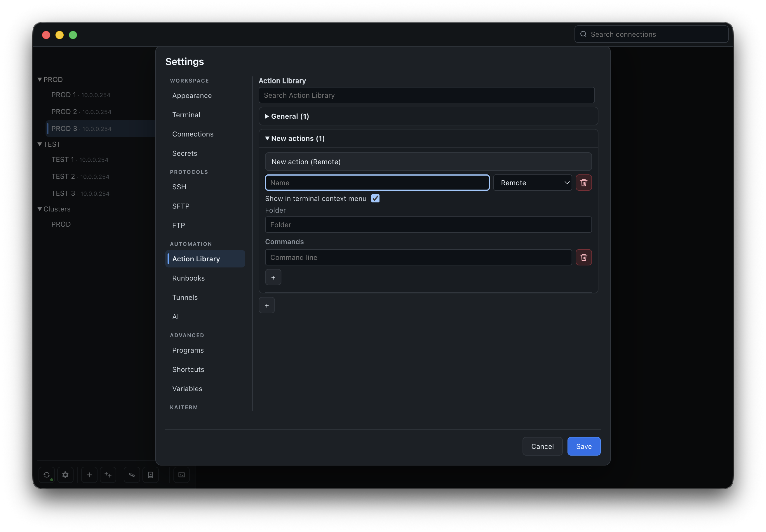The height and width of the screenshot is (532, 766).
Task: Select PROD 2 connection
Action: tap(100, 112)
